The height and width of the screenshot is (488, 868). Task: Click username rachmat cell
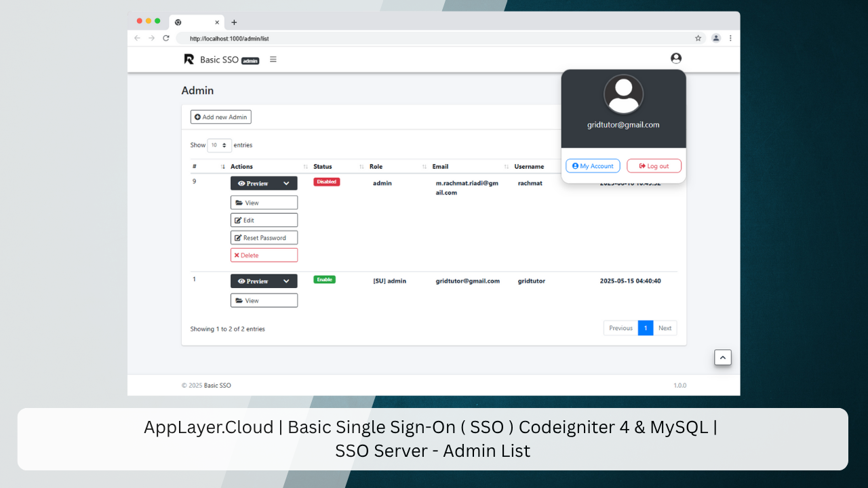tap(530, 183)
